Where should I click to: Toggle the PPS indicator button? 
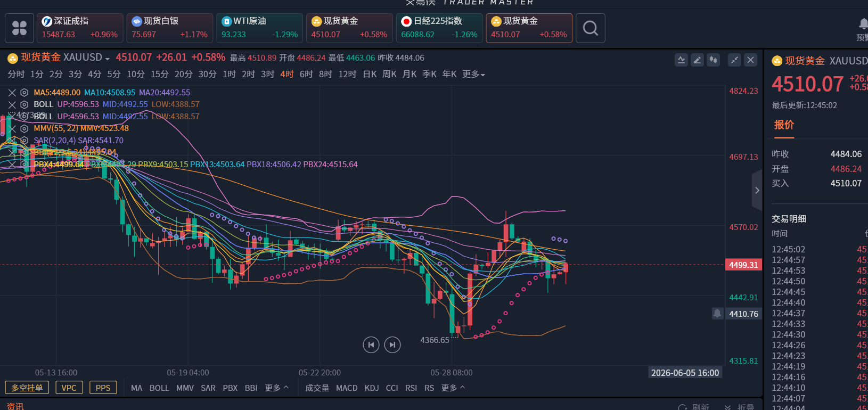[103, 388]
